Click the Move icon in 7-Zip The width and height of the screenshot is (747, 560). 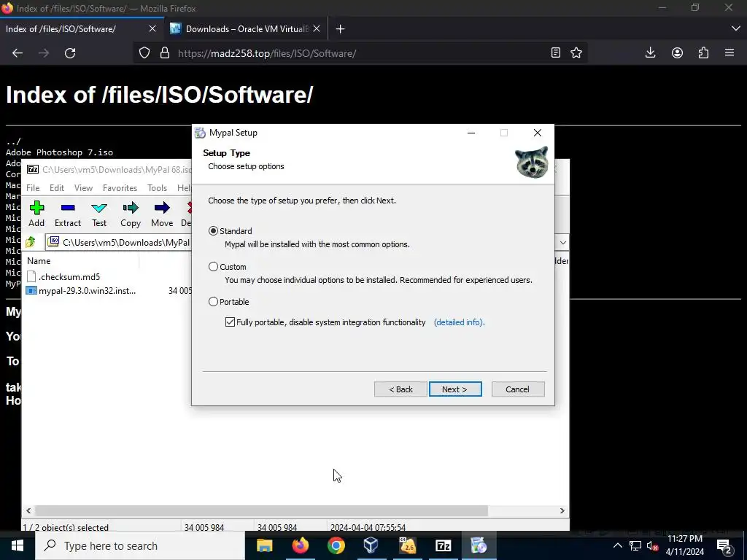tap(162, 214)
